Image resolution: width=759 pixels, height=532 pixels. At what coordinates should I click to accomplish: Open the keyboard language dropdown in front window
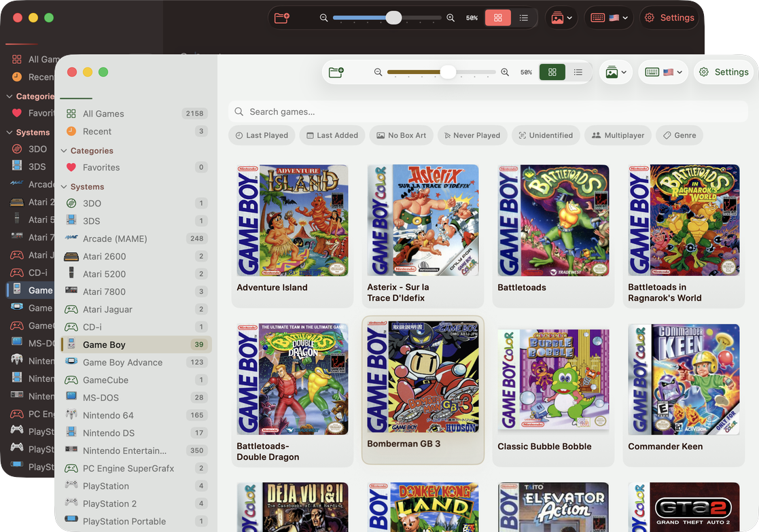[663, 72]
